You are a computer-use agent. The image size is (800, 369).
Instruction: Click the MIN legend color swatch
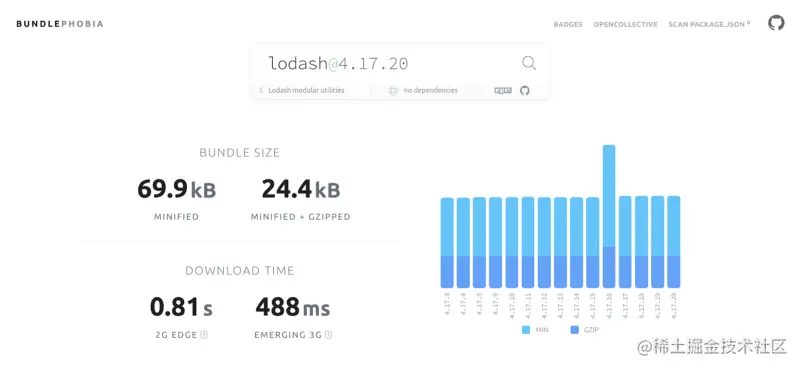tap(526, 330)
